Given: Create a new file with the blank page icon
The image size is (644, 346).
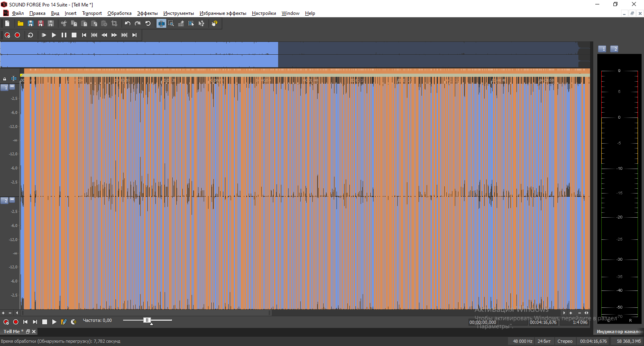Looking at the screenshot, I should (x=7, y=23).
